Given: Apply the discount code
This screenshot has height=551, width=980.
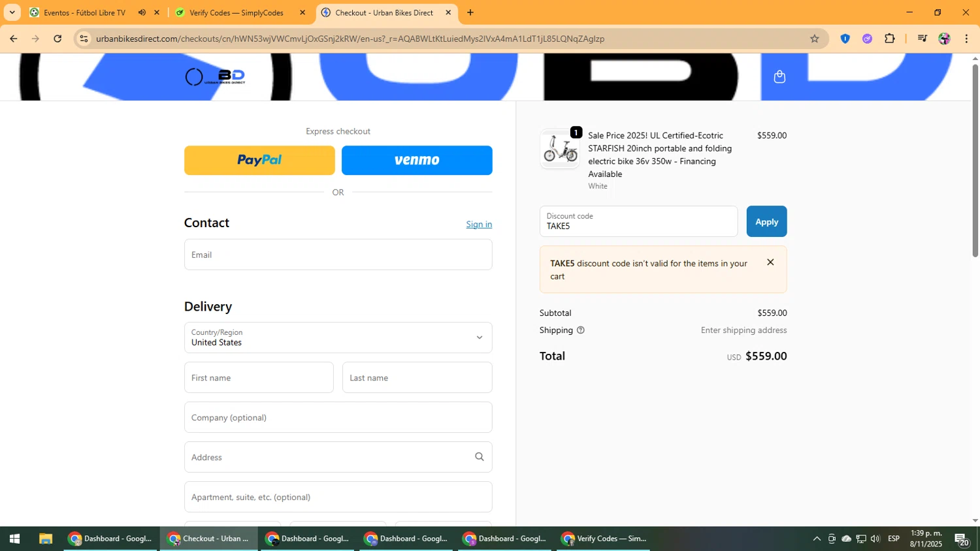Looking at the screenshot, I should click(766, 221).
